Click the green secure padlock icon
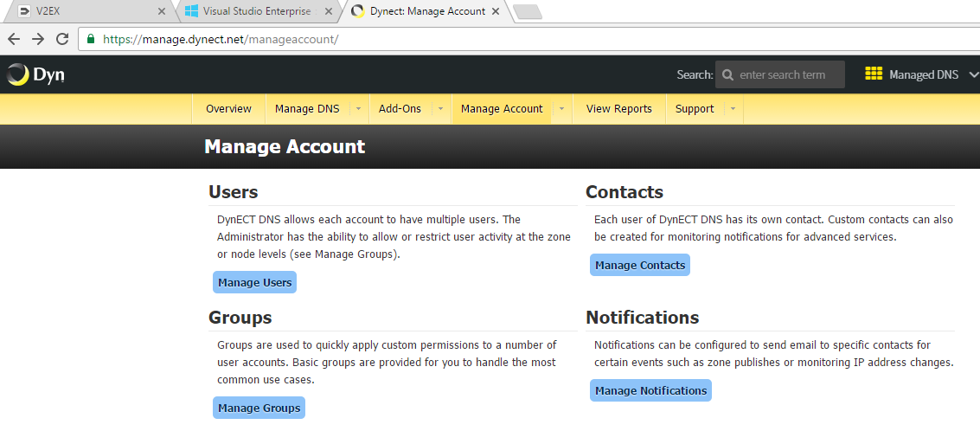 [x=91, y=39]
